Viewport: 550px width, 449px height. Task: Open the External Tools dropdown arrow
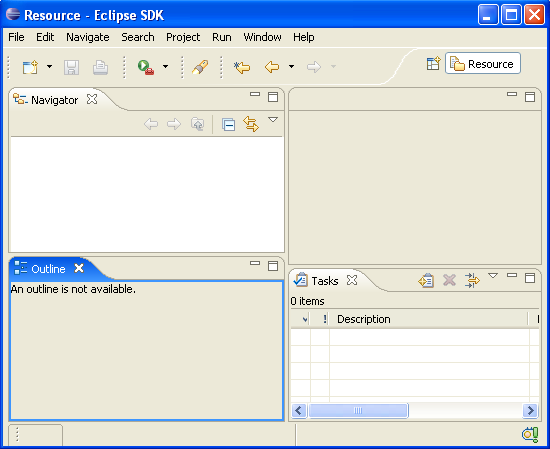click(165, 67)
